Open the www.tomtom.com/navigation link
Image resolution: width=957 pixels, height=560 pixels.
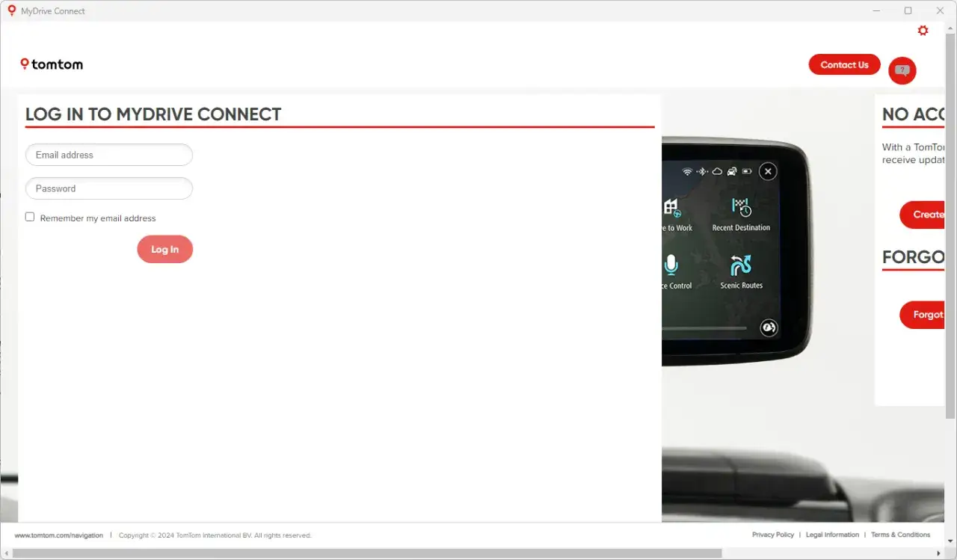pyautogui.click(x=59, y=535)
